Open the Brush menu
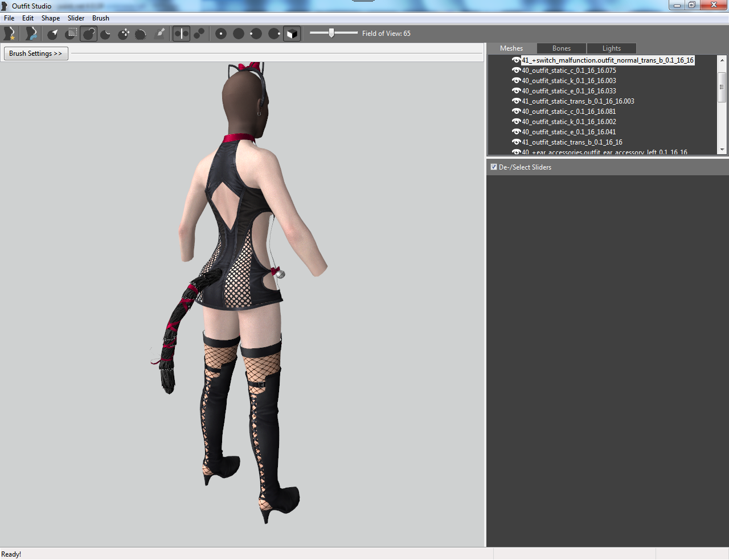The image size is (729, 560). pyautogui.click(x=101, y=18)
